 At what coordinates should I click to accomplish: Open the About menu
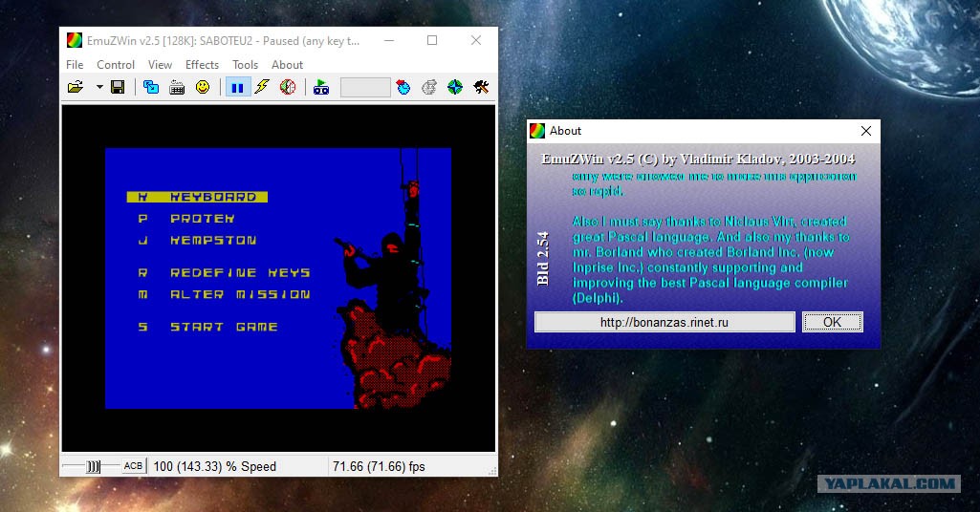pyautogui.click(x=287, y=65)
